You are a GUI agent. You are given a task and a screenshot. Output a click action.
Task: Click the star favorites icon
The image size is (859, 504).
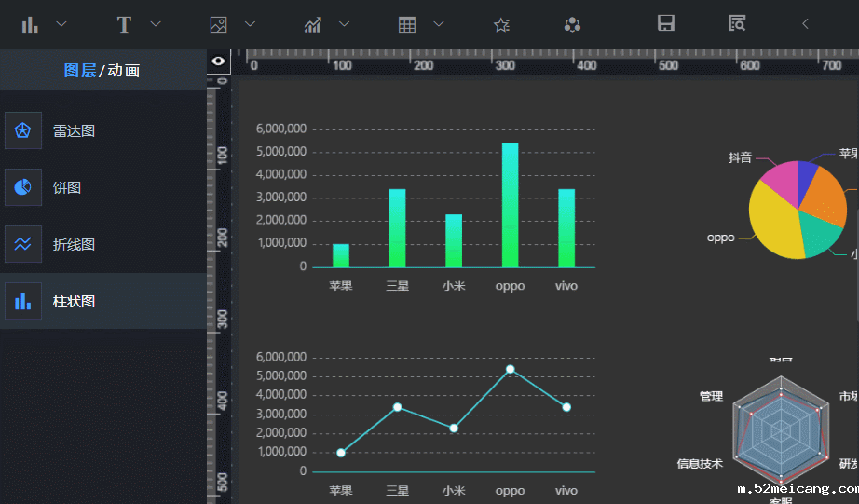point(502,24)
